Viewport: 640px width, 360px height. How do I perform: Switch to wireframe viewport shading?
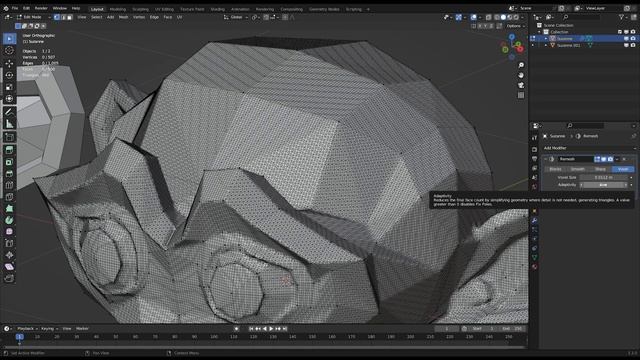[x=497, y=17]
